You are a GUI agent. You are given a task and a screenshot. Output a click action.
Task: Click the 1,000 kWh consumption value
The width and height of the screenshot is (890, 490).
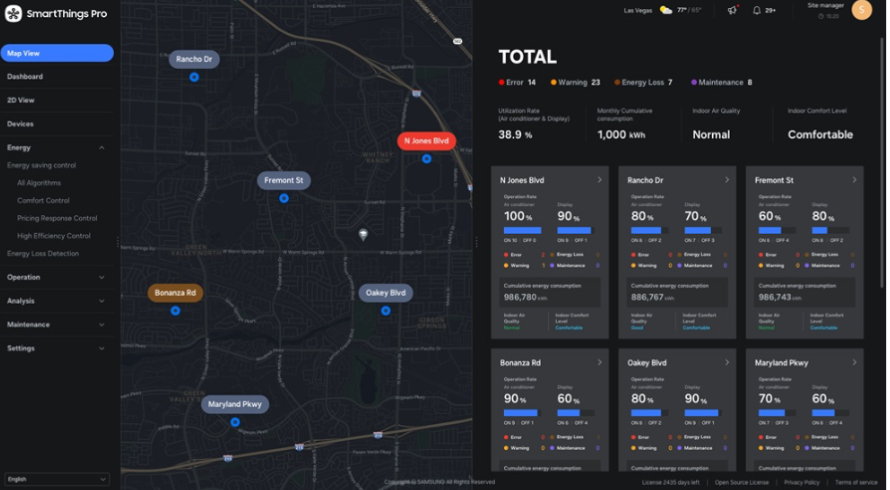click(x=622, y=135)
